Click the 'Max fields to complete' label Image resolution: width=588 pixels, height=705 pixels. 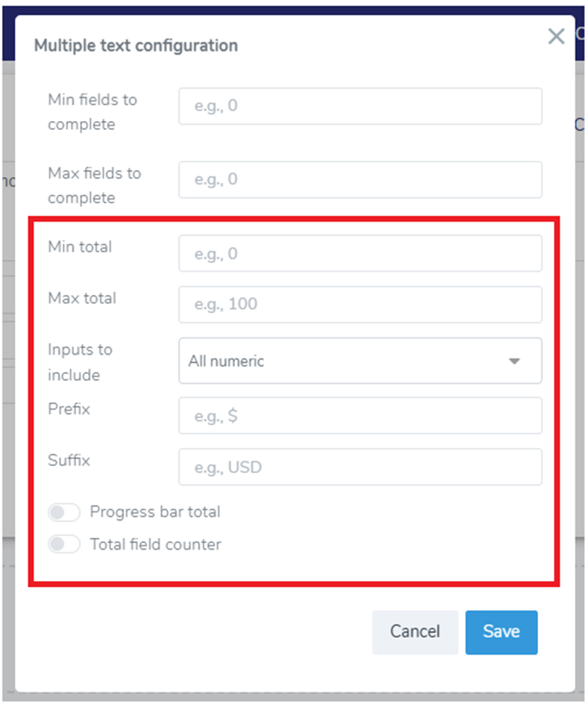(x=94, y=185)
